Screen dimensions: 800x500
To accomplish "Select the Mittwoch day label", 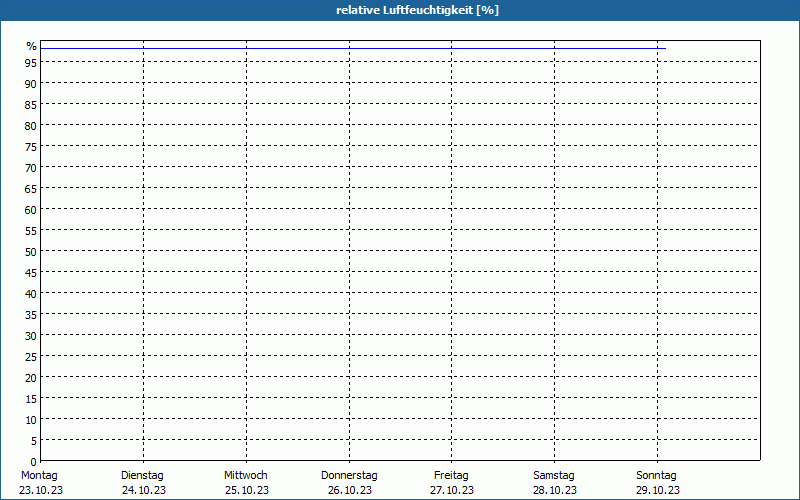I will tap(246, 475).
